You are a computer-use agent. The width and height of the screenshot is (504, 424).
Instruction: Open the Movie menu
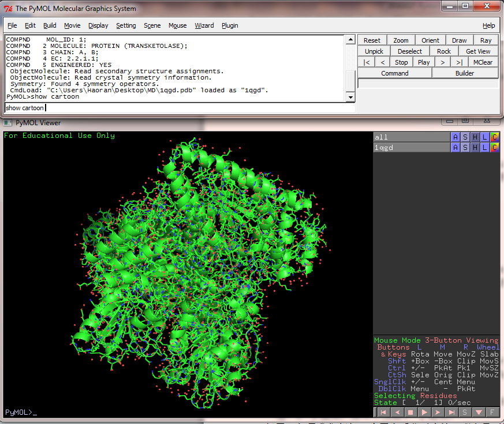click(72, 25)
